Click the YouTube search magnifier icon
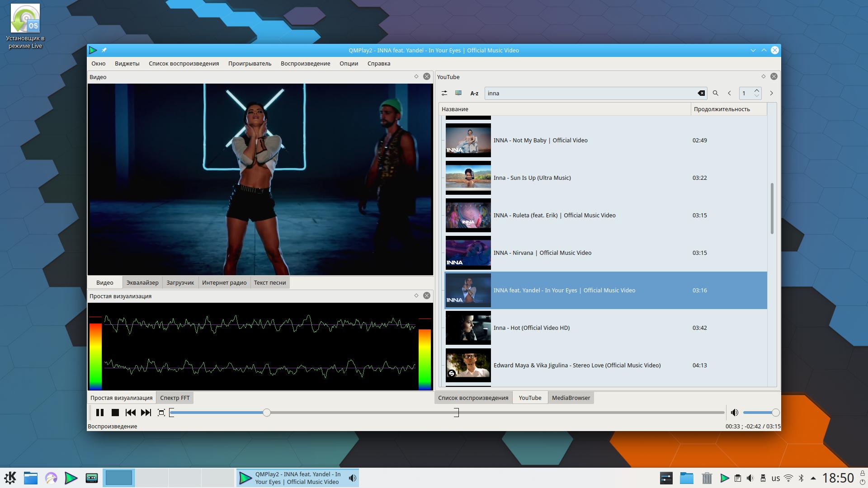The image size is (868, 488). 716,93
